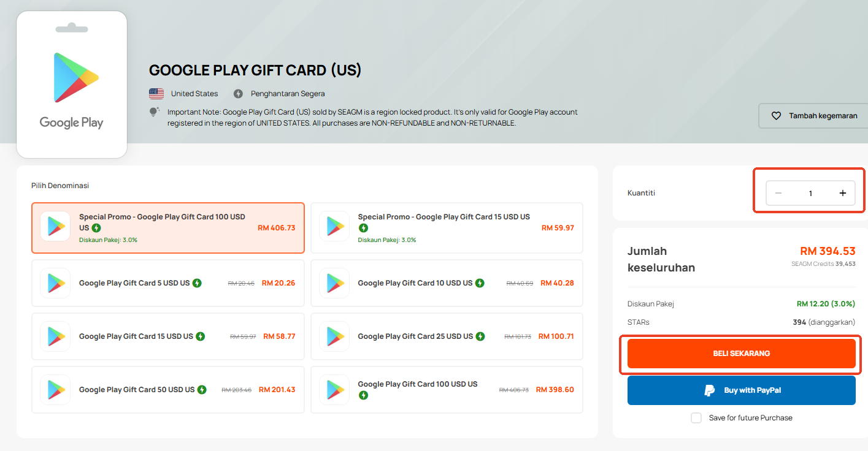Viewport: 868px width, 451px height.
Task: Select Special Promo 100 USD denomination
Action: pyautogui.click(x=167, y=228)
